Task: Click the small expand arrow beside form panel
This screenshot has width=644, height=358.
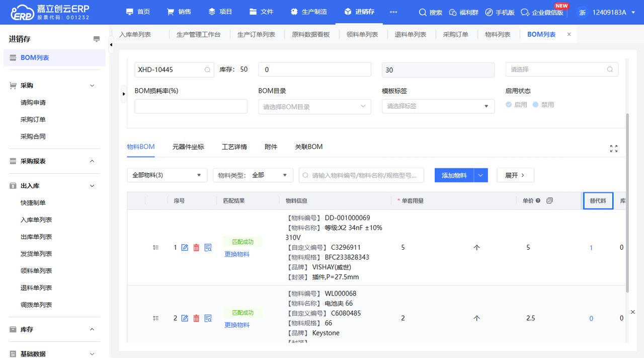Action: pyautogui.click(x=124, y=94)
